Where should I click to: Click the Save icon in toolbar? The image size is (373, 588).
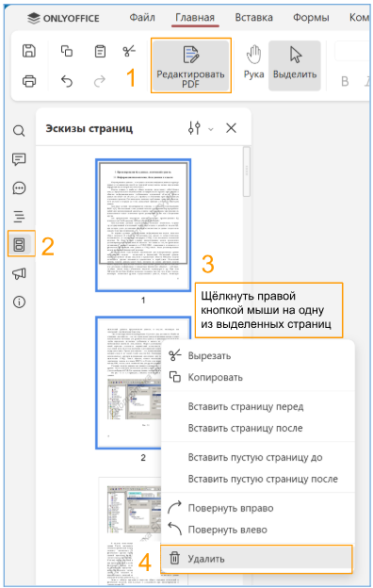click(x=29, y=51)
